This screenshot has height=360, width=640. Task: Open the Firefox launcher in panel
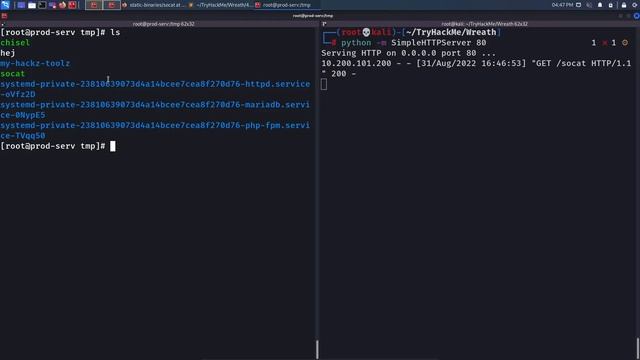[62, 5]
